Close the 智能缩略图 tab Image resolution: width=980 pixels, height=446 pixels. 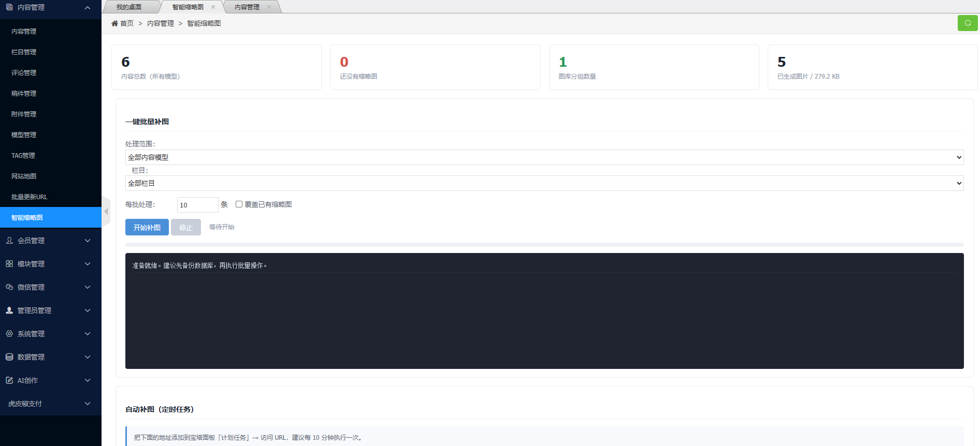pos(213,7)
